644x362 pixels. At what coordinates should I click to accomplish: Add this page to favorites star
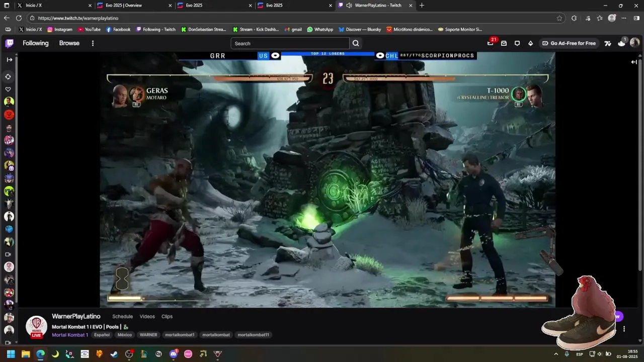559,18
